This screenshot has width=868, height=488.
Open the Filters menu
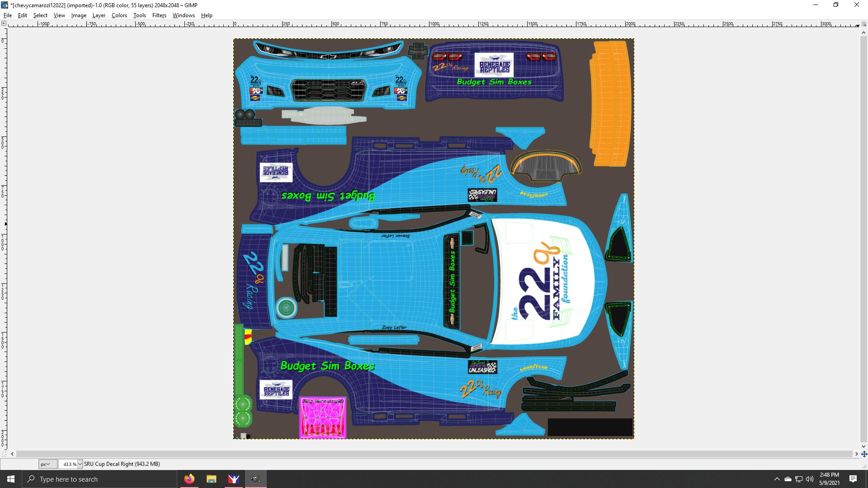click(x=159, y=15)
